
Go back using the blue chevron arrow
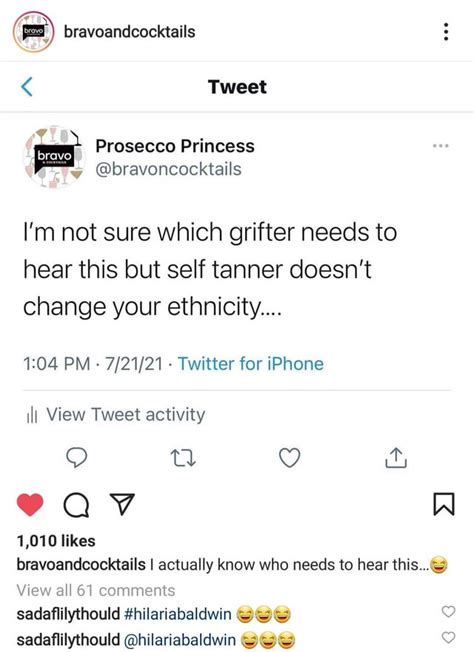27,87
